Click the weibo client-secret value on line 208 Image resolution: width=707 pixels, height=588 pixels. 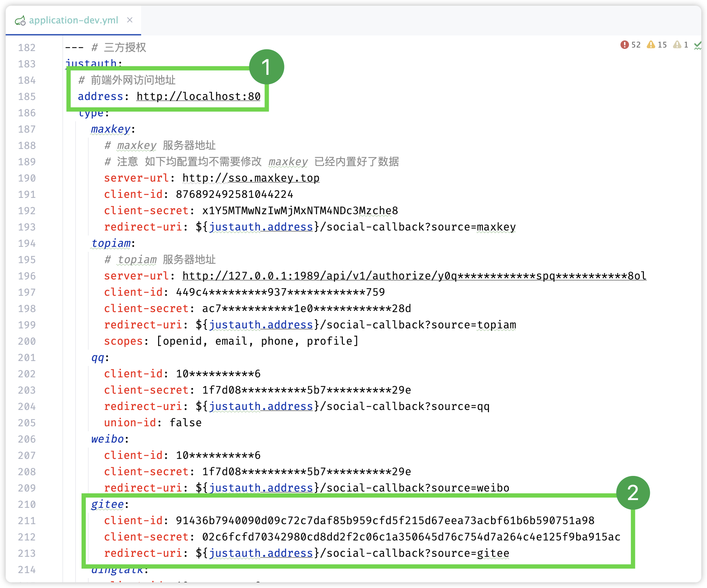click(x=307, y=472)
